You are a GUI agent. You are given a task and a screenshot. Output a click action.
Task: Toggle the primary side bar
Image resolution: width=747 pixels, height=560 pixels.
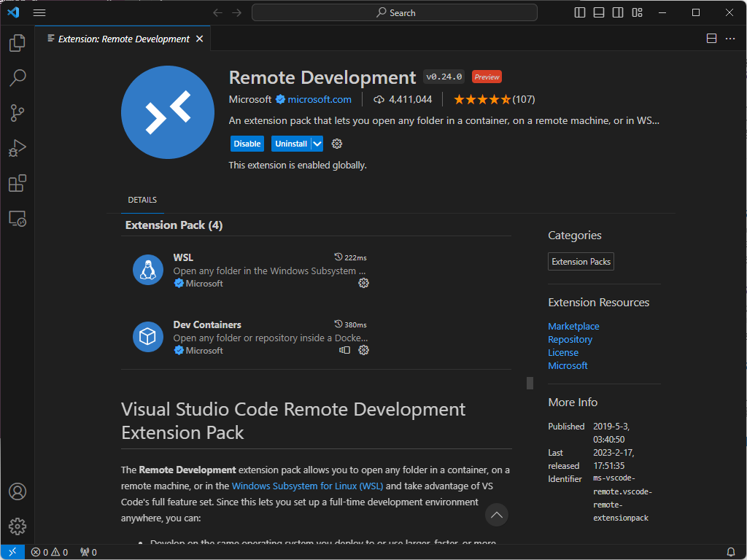coord(580,13)
